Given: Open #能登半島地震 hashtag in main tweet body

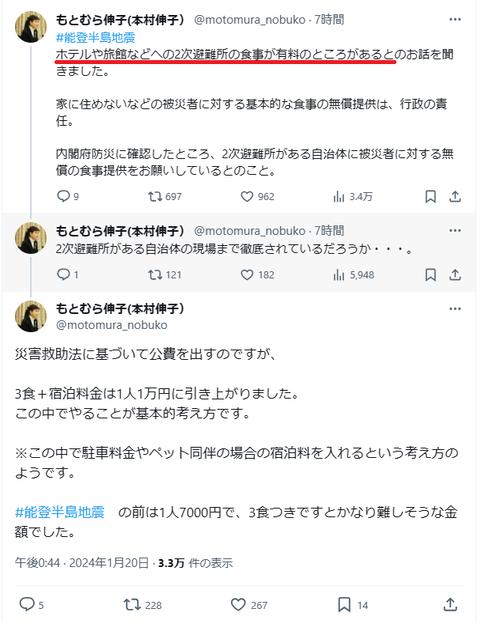Looking at the screenshot, I should [60, 512].
